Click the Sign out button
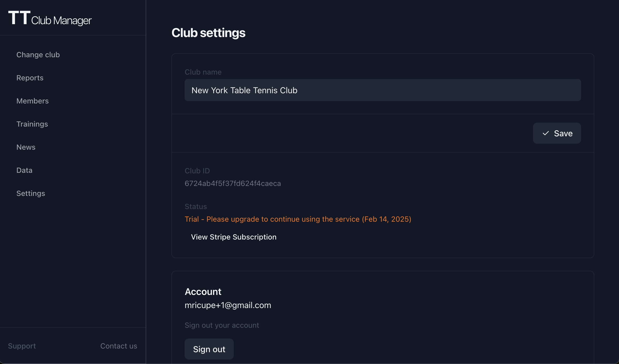Screen dimensions: 619x364 point(209,349)
